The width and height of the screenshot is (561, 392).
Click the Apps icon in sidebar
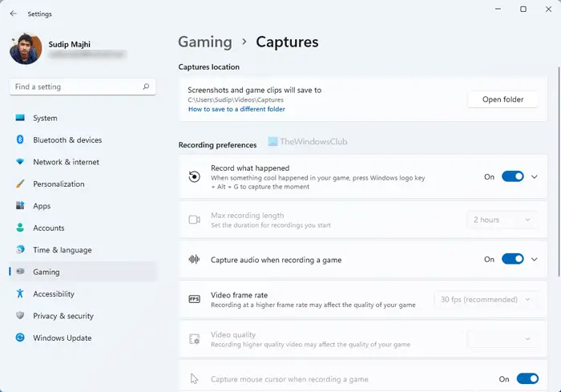coord(20,205)
